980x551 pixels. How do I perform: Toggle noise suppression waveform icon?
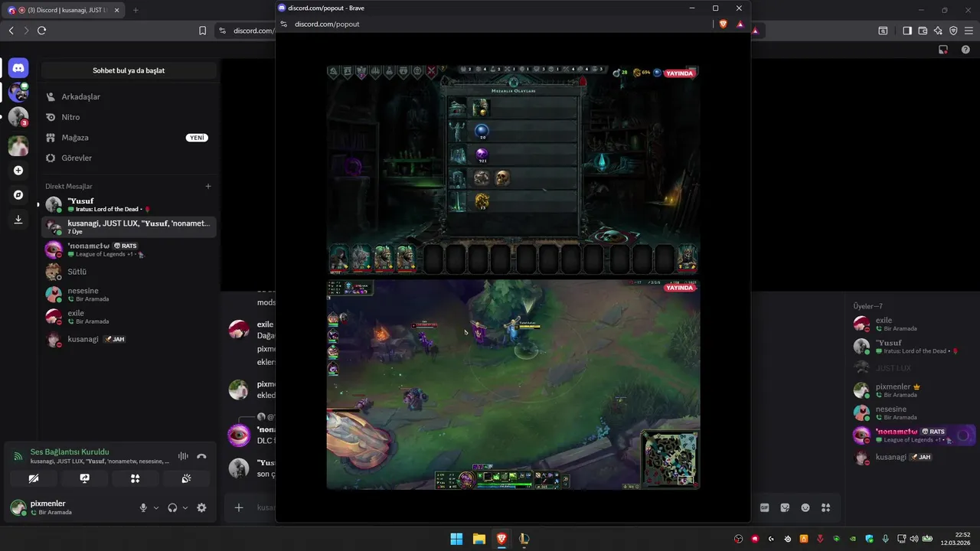(183, 456)
